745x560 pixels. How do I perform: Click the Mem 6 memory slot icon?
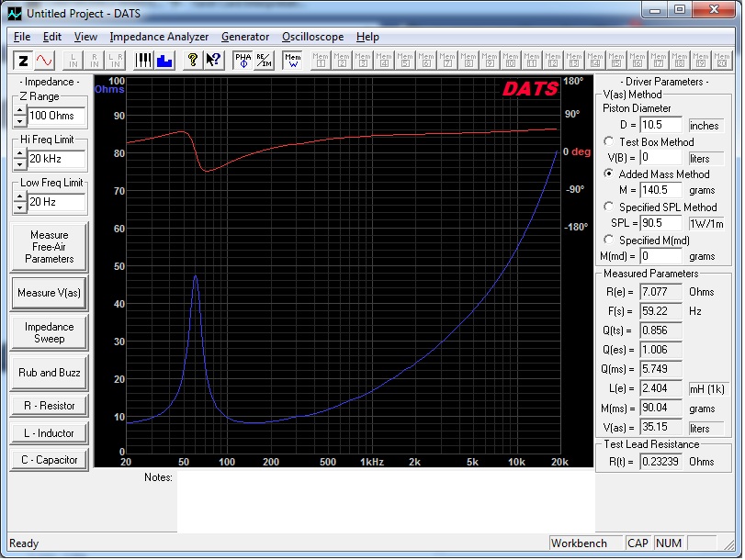[x=426, y=61]
